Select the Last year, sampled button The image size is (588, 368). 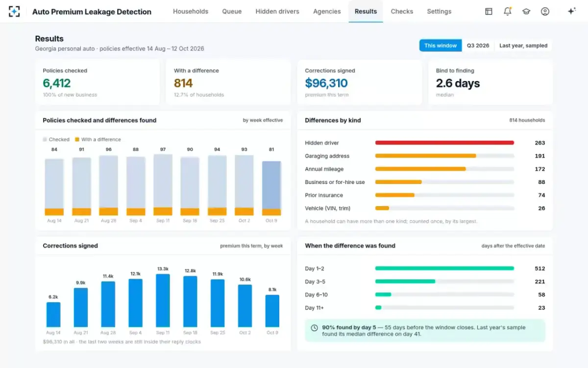[523, 46]
